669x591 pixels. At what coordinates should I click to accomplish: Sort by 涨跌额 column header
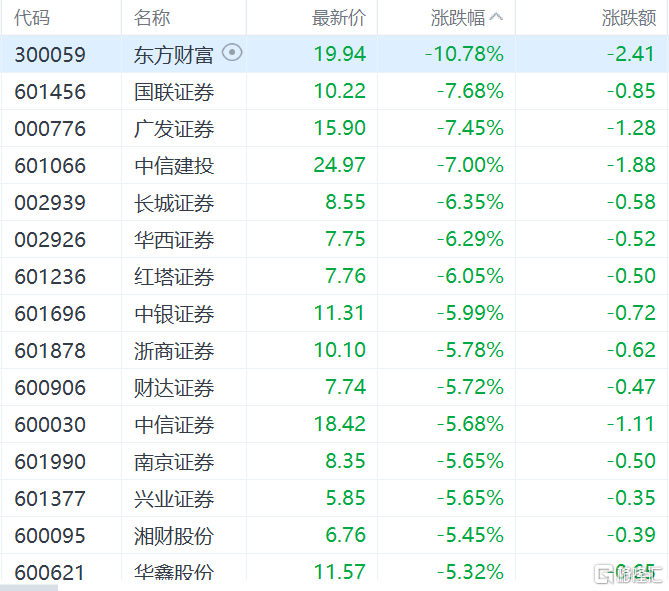coord(629,18)
